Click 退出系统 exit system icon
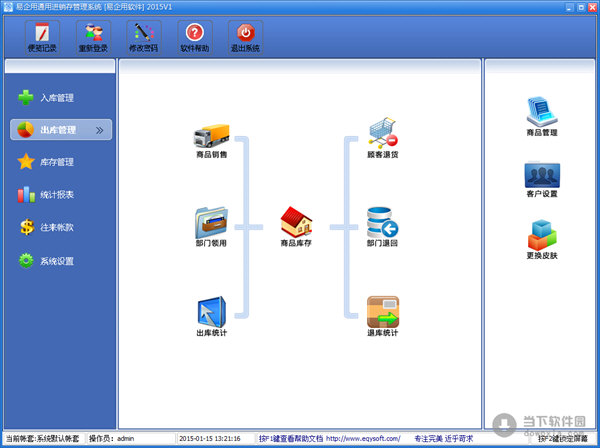The height and width of the screenshot is (448, 600). coord(245,37)
